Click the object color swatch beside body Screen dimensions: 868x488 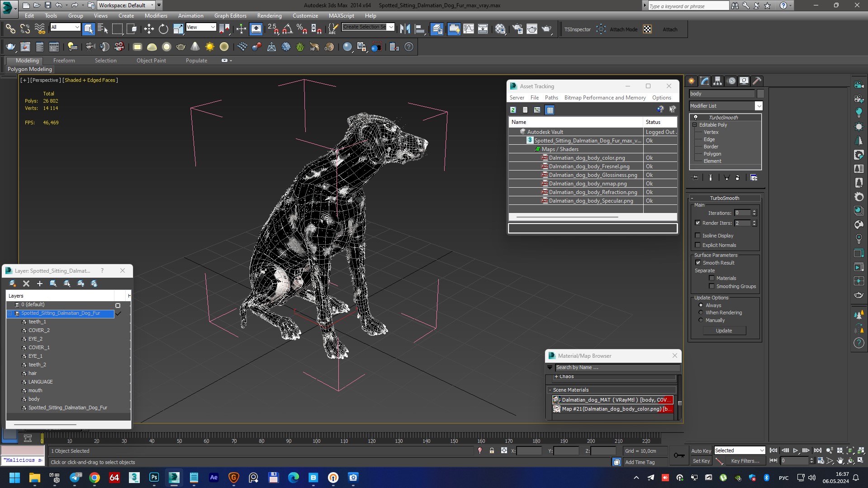(x=760, y=94)
